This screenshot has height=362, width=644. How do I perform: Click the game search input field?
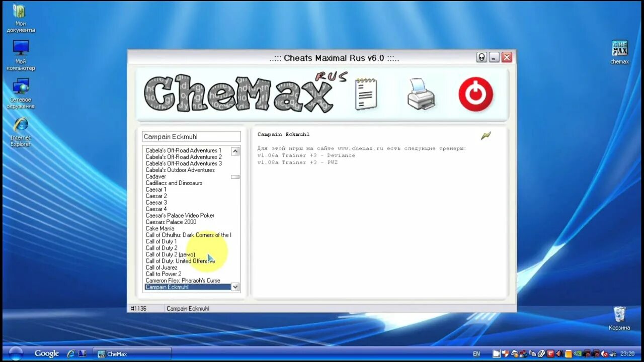[x=191, y=136]
